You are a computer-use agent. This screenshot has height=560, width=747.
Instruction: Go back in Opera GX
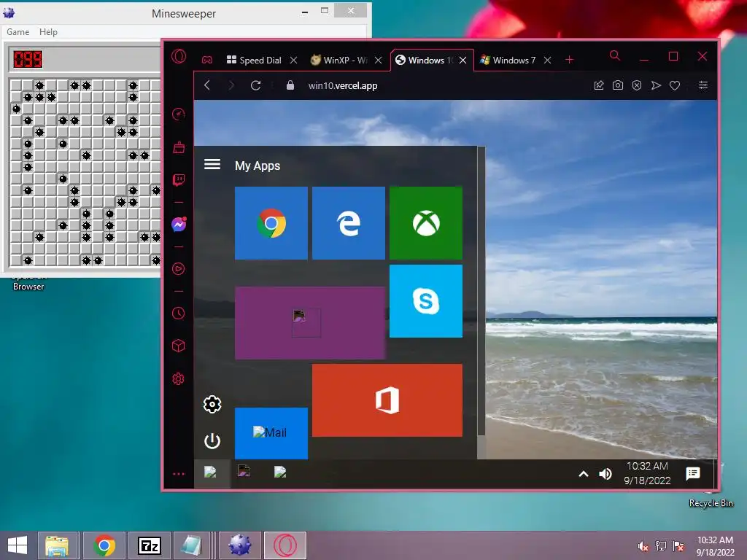click(206, 85)
